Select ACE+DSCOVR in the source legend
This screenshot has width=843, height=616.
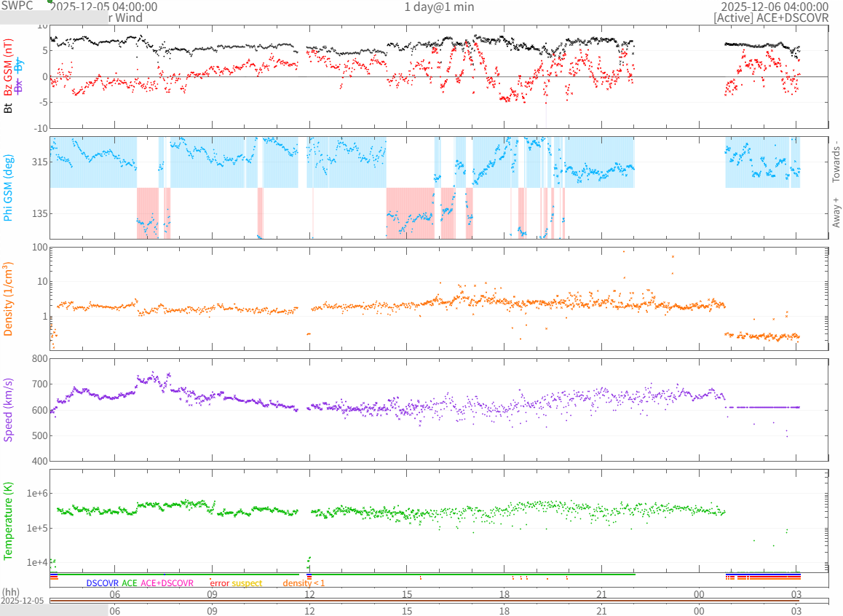(x=167, y=583)
